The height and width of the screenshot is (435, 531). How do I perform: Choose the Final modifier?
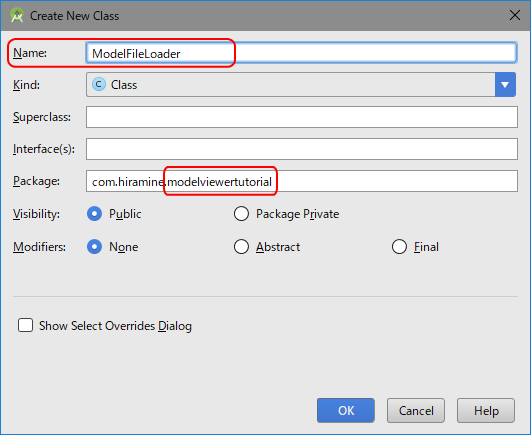pyautogui.click(x=399, y=246)
